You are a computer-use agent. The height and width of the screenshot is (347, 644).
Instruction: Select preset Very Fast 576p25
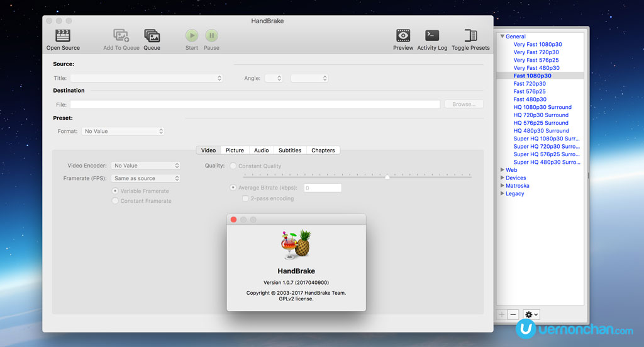(x=536, y=60)
